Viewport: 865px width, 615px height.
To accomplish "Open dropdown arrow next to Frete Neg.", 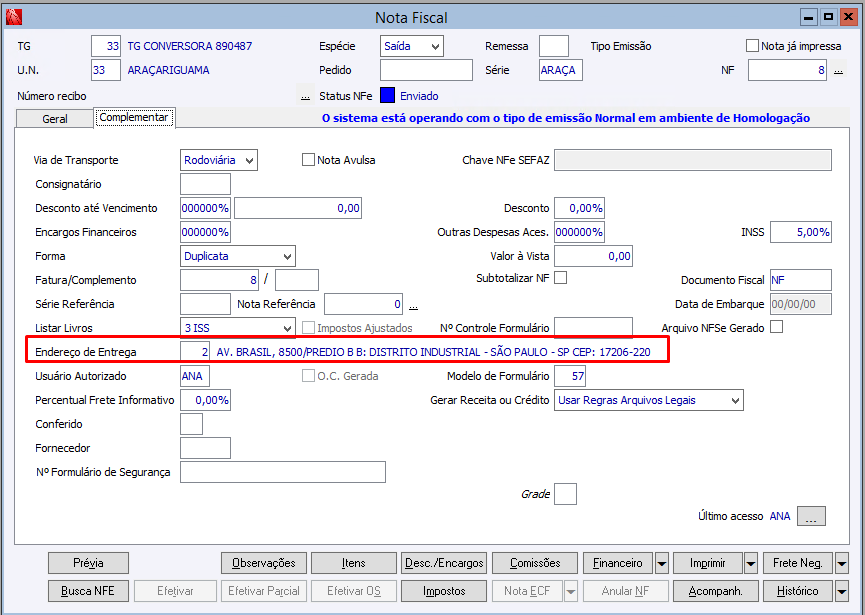I will [x=842, y=564].
